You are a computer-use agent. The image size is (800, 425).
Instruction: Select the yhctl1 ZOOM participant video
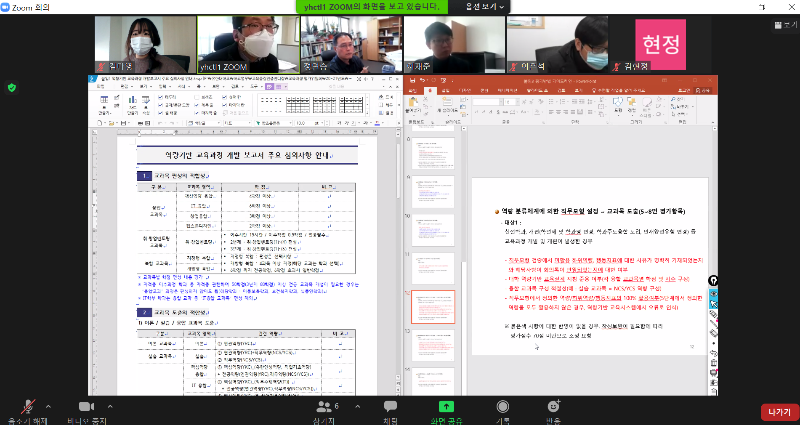(x=248, y=44)
